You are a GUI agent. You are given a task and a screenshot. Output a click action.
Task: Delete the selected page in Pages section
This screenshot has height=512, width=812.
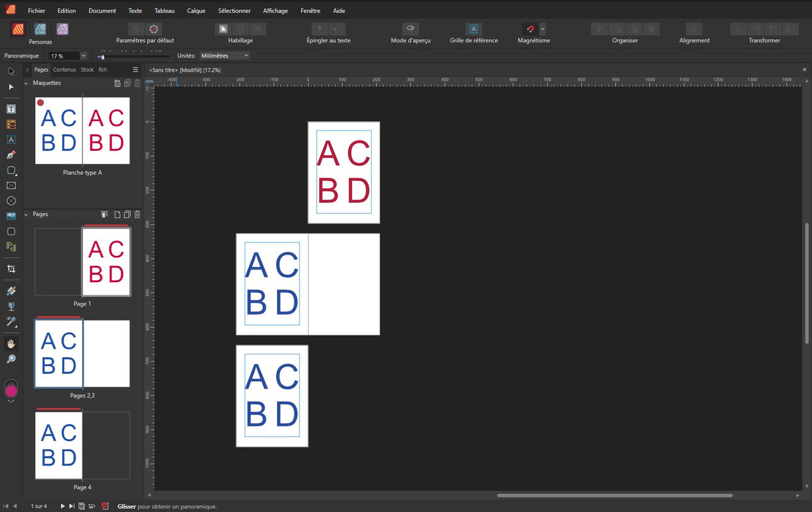tap(137, 214)
